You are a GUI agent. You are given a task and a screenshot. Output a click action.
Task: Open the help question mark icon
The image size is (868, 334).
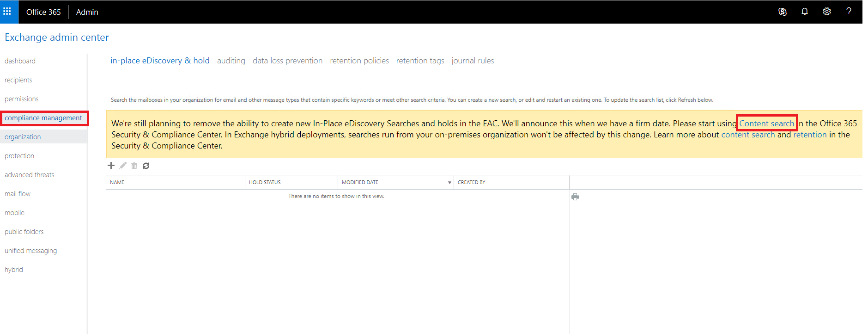click(x=849, y=12)
